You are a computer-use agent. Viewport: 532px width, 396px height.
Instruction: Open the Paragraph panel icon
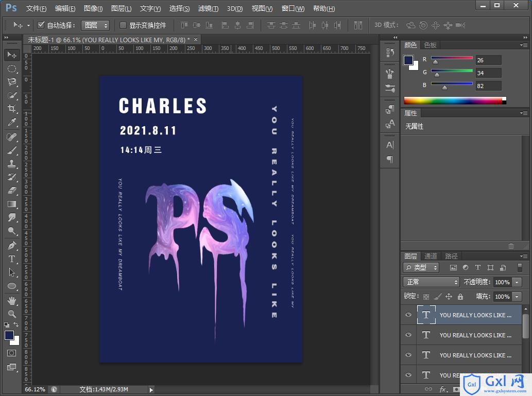click(x=390, y=159)
